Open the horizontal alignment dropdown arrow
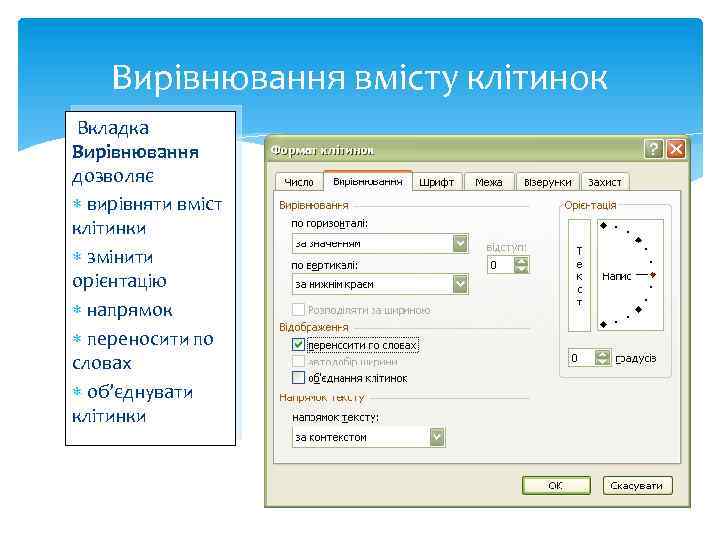The image size is (720, 540). (460, 243)
